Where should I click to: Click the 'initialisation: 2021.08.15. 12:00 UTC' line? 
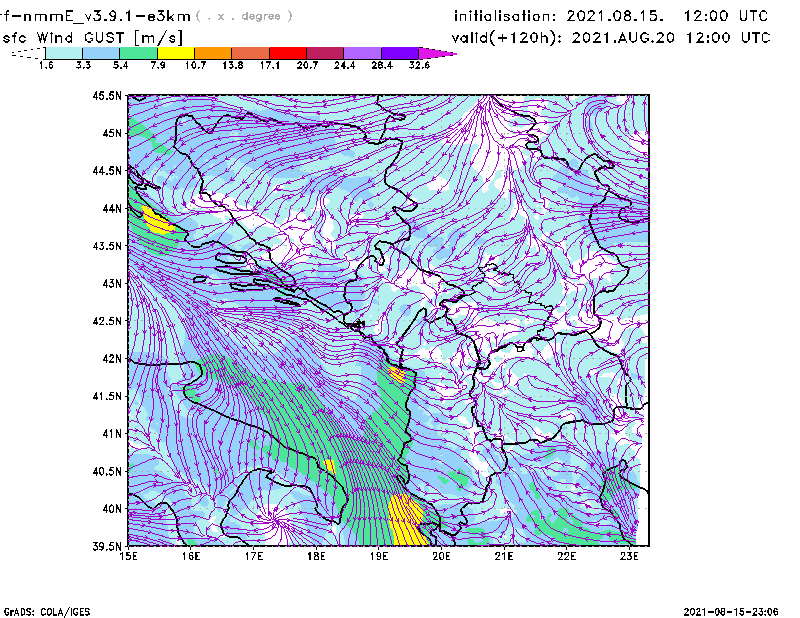tap(611, 16)
